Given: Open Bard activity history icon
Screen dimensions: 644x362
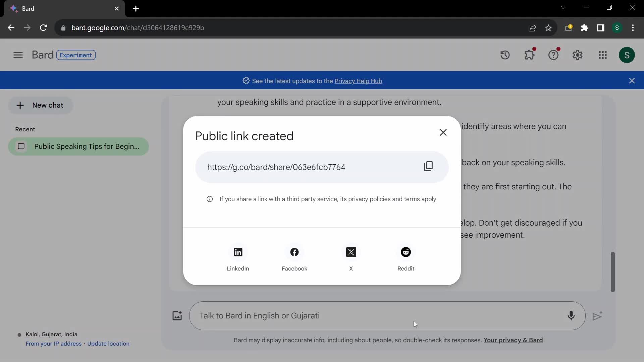Looking at the screenshot, I should coord(505,55).
